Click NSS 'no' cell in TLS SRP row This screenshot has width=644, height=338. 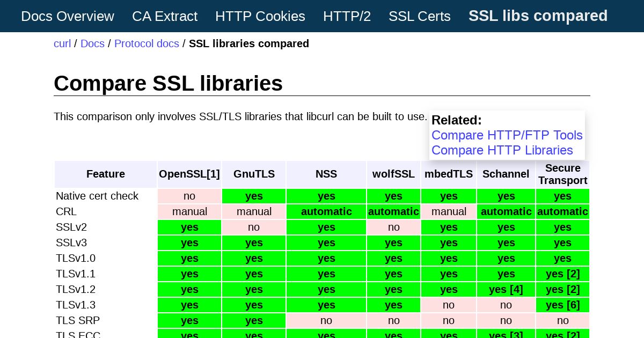[x=326, y=320]
